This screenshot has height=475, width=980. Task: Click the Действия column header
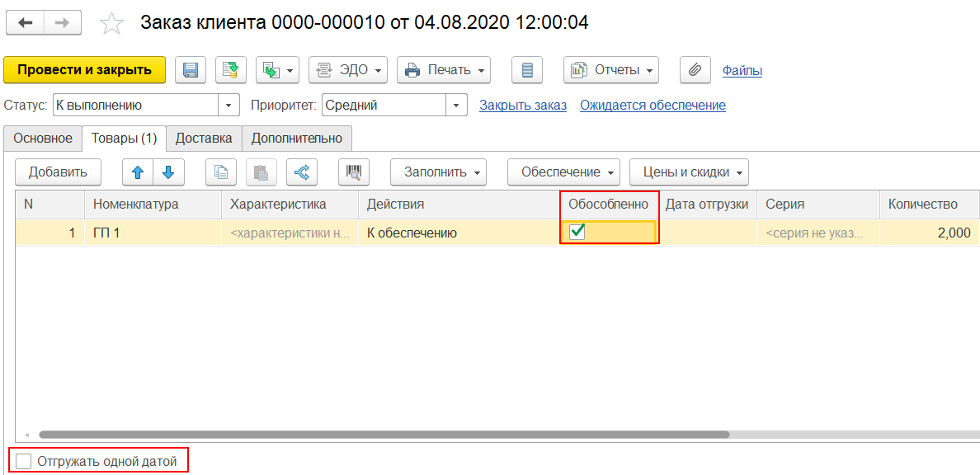[x=459, y=205]
